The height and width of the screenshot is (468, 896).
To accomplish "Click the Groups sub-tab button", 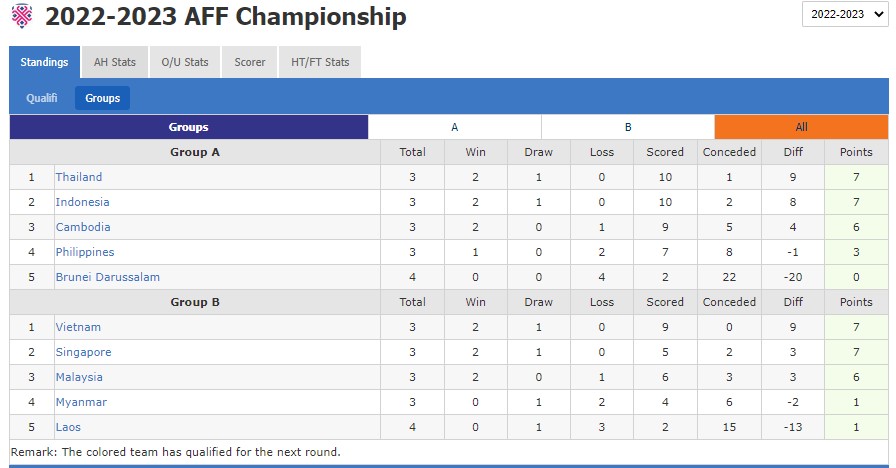I will 102,98.
